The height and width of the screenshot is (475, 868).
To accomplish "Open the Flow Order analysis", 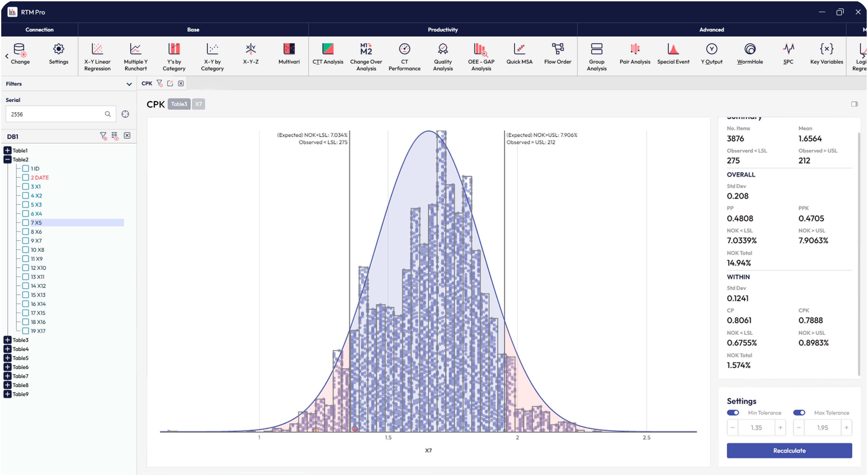I will pyautogui.click(x=557, y=56).
